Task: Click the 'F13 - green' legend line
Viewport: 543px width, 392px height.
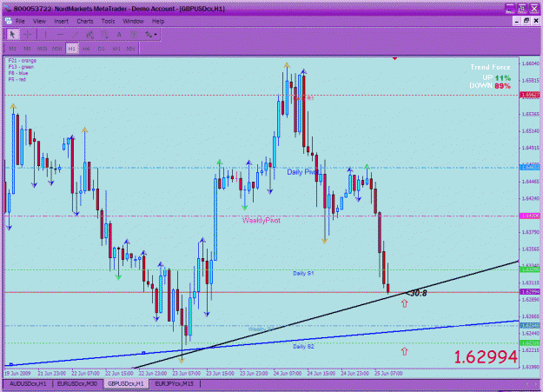Action: pos(21,67)
